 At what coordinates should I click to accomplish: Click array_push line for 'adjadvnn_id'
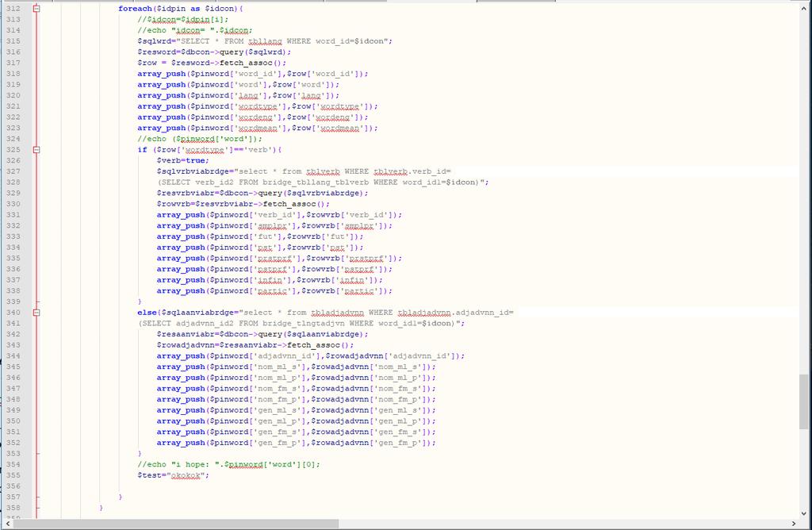tap(311, 356)
